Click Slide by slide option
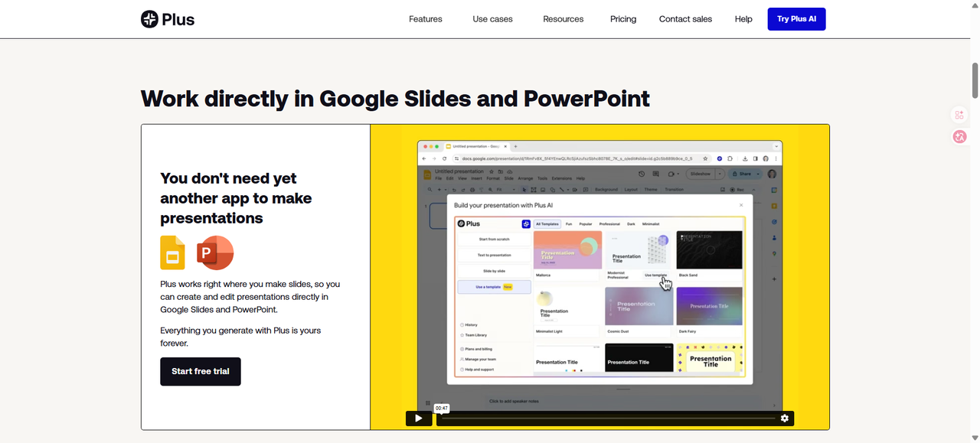This screenshot has height=443, width=980. (x=494, y=272)
